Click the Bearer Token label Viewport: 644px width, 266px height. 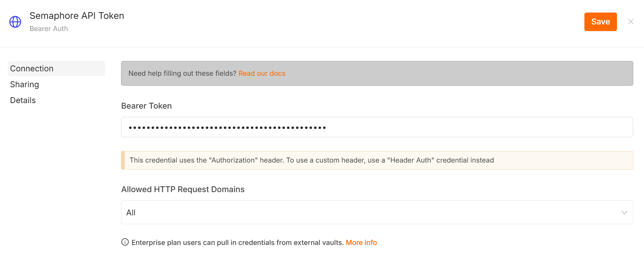coord(147,106)
